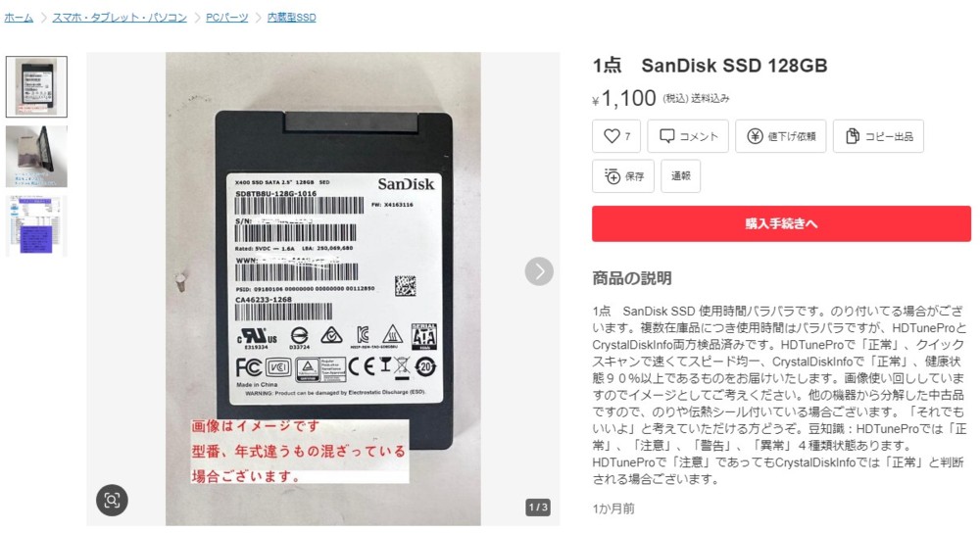Click the 1/3 image counter badge
The height and width of the screenshot is (533, 980).
point(537,507)
